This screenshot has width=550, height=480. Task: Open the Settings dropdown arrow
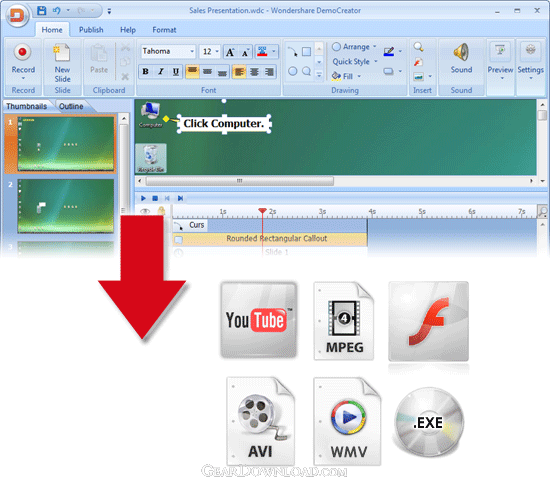[x=531, y=78]
